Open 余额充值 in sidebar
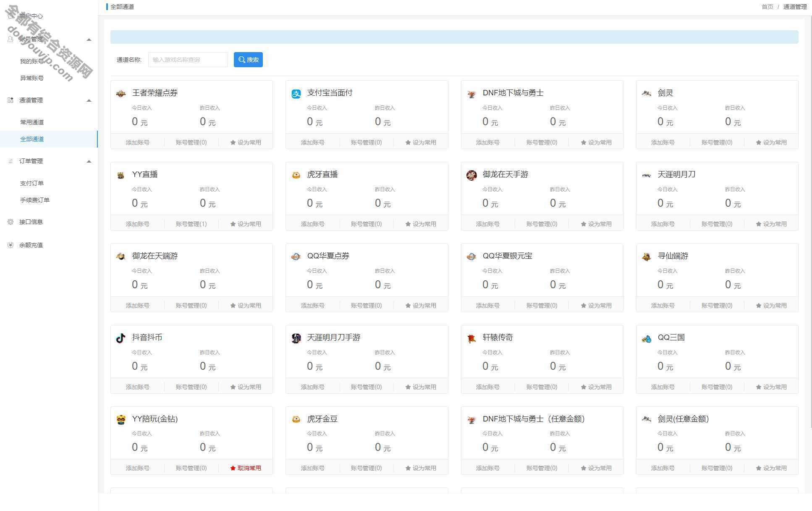 31,245
